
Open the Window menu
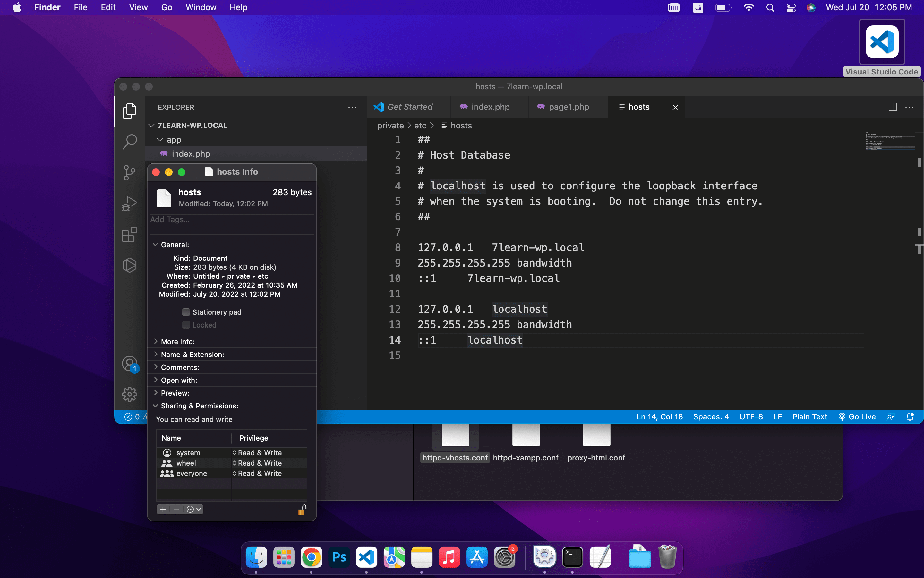tap(201, 7)
